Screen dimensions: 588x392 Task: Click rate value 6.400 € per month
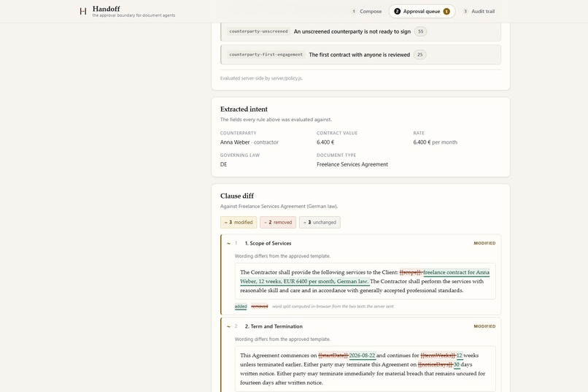point(435,142)
